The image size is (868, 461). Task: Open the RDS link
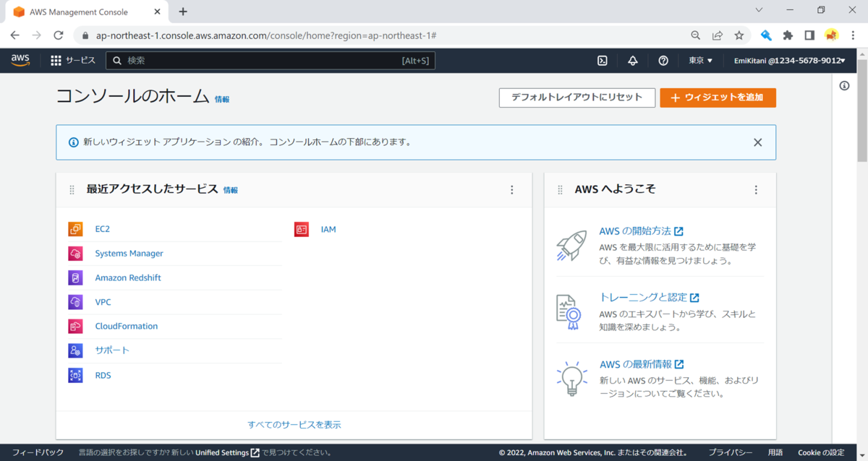(103, 376)
